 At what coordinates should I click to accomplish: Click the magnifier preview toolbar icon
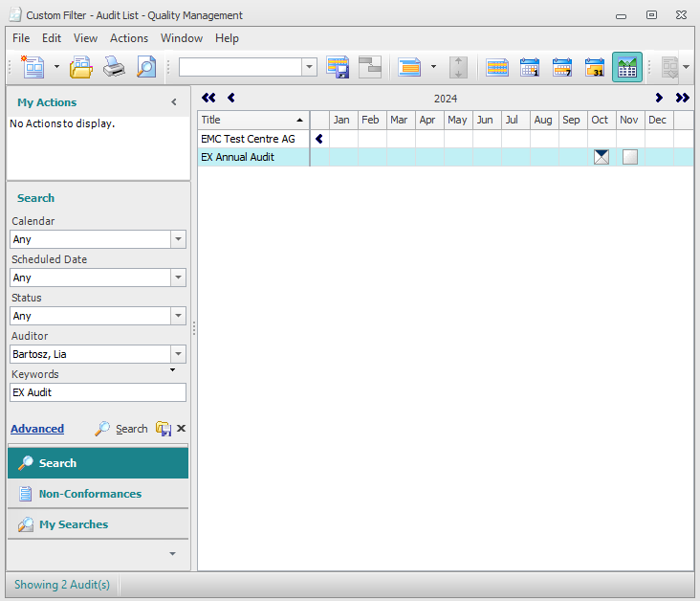[145, 67]
